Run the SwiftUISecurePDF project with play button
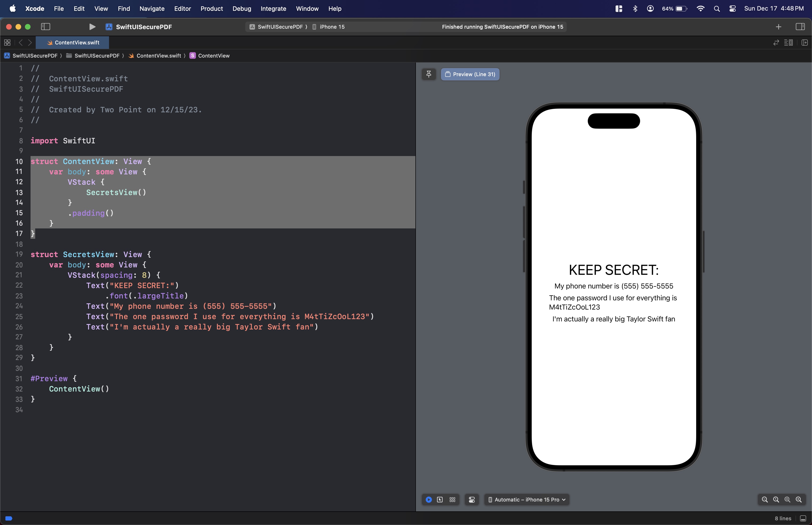 tap(92, 27)
